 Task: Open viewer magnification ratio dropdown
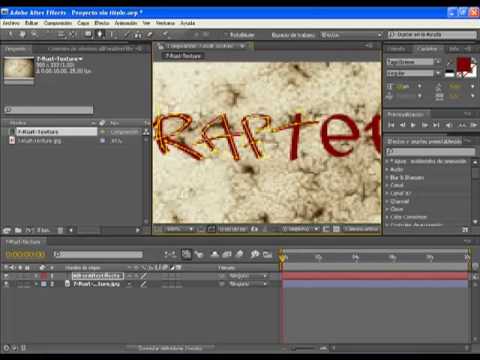[179, 229]
